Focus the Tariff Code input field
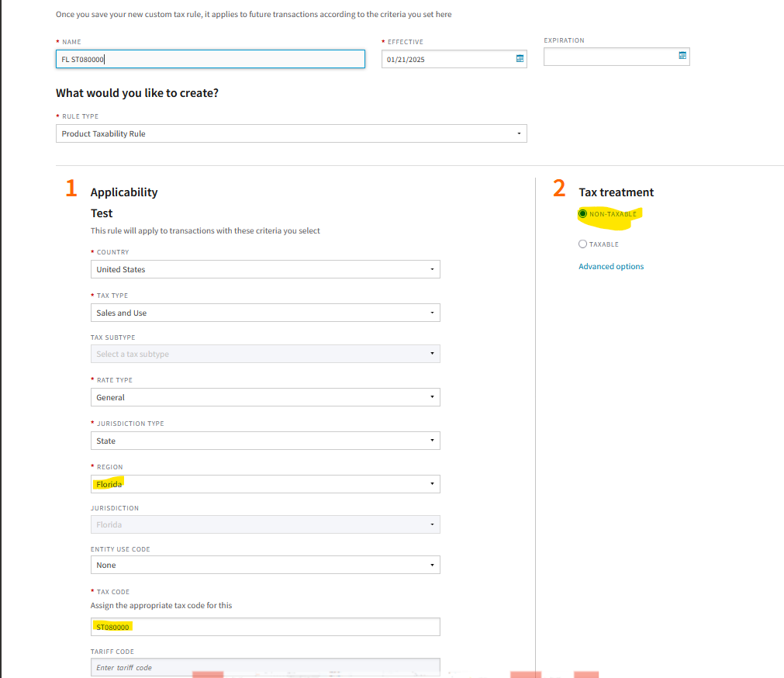Image resolution: width=784 pixels, height=678 pixels. 265,667
